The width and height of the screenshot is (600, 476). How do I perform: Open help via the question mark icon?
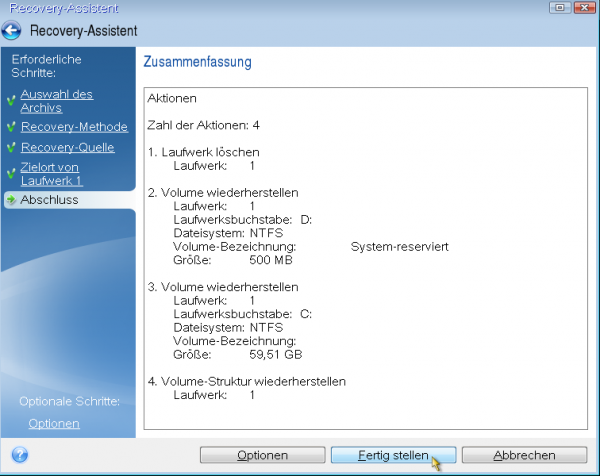(18, 455)
